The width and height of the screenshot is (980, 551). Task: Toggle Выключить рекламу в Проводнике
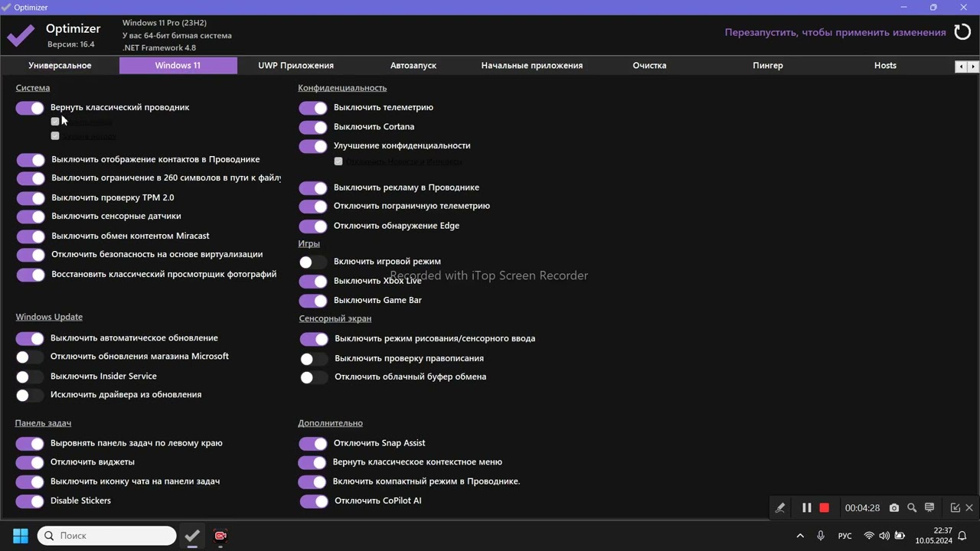(313, 187)
